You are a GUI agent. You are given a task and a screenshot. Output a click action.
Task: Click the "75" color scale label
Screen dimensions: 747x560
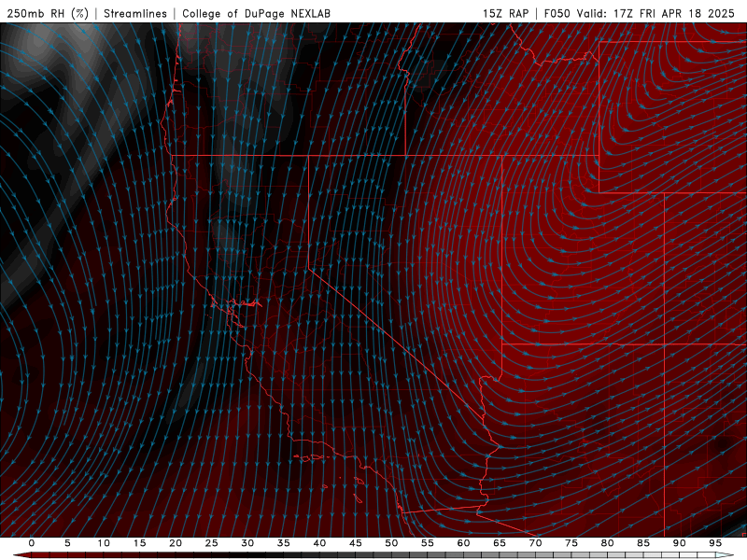coord(571,543)
